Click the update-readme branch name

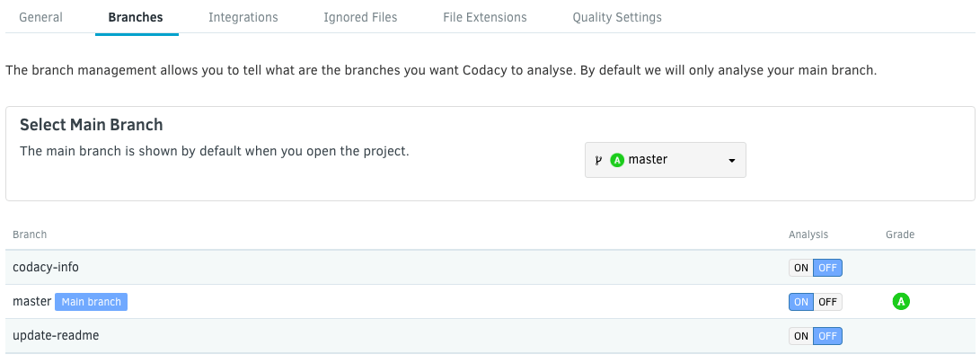[x=56, y=336]
